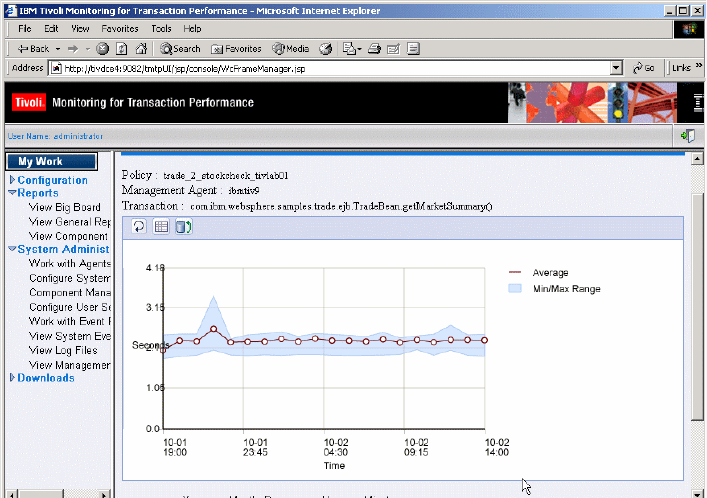Viewport: 707px width, 498px height.
Task: Click the Min/Max Range legend swatch
Action: [515, 289]
